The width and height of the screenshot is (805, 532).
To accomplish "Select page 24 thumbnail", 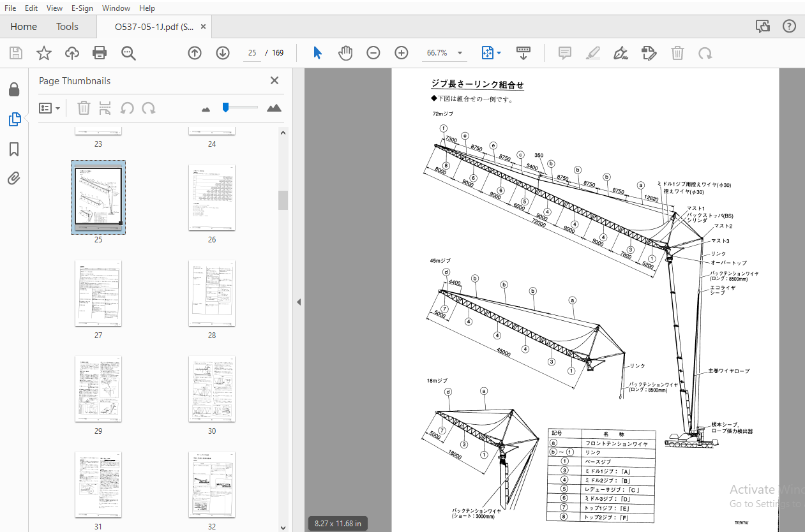I will pyautogui.click(x=212, y=131).
